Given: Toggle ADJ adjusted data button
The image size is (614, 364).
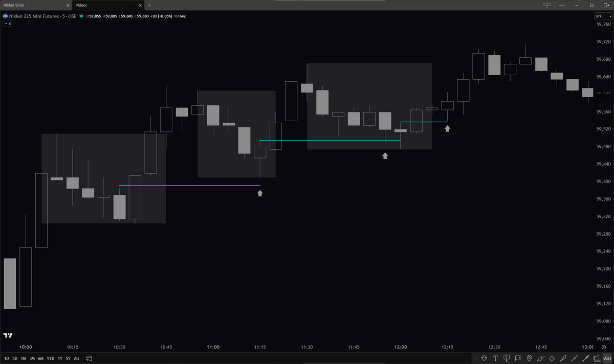Looking at the screenshot, I should coord(607,358).
